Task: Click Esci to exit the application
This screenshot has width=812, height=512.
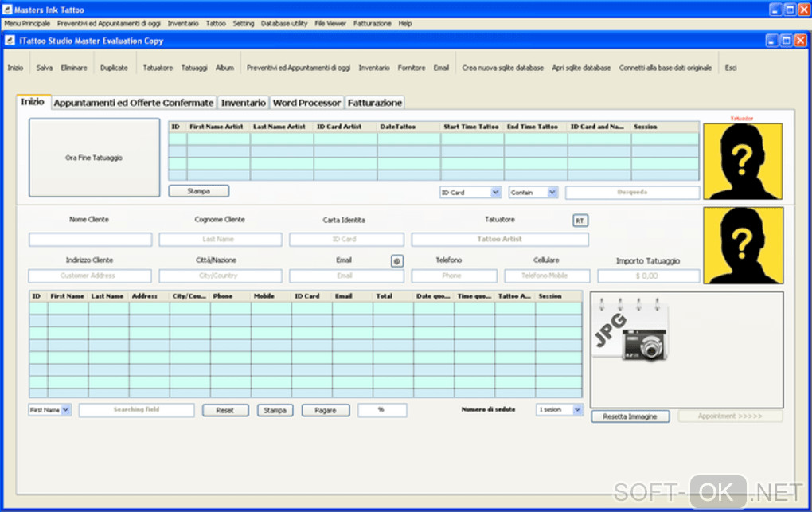Action: 730,68
